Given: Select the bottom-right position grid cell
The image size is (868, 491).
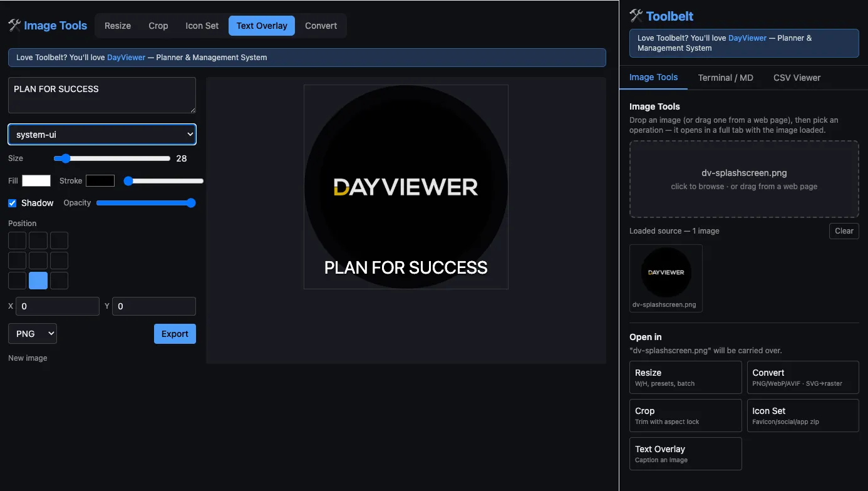Looking at the screenshot, I should [x=59, y=281].
